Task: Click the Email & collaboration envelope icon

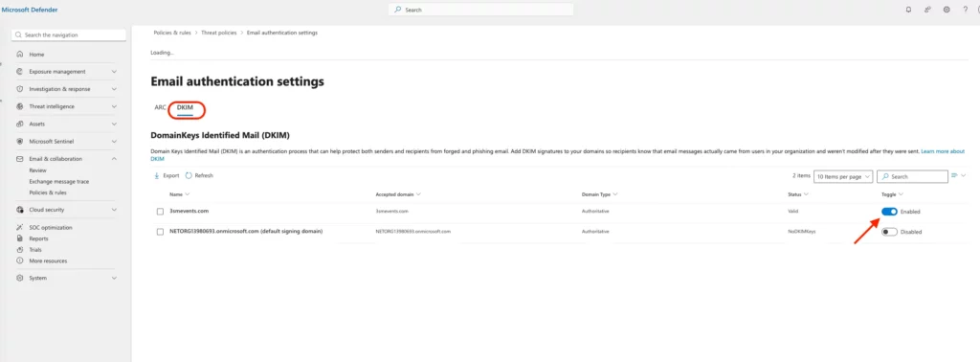Action: [20, 159]
